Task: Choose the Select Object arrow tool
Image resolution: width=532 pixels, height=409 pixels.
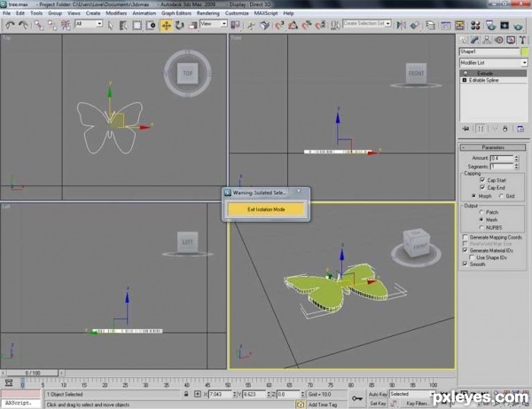Action: [110, 26]
